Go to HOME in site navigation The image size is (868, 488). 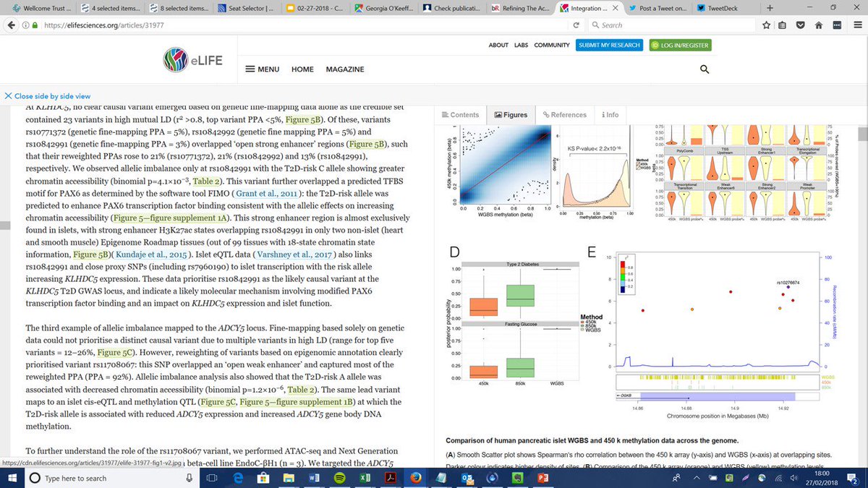(x=302, y=69)
